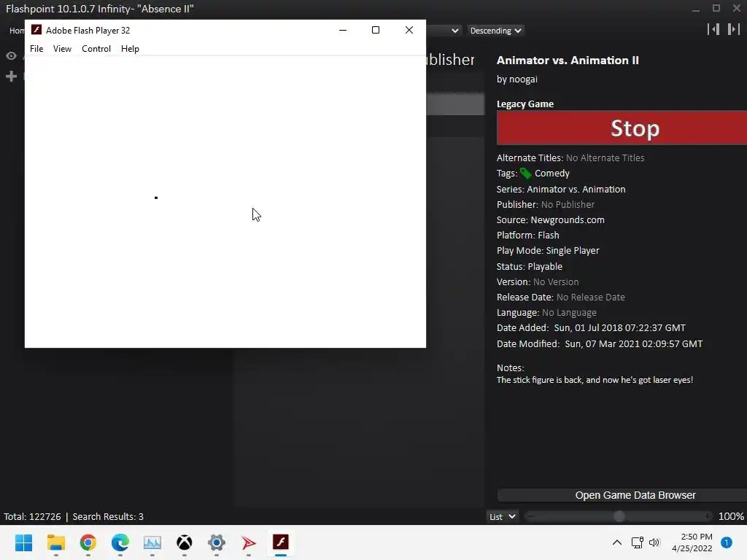
Task: Click the notes text about laser eyes
Action: click(595, 380)
